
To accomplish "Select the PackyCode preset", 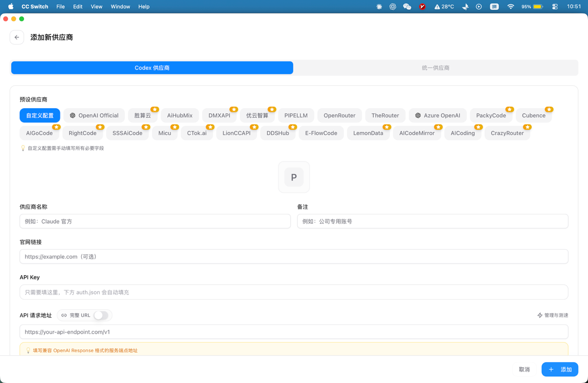I will [x=491, y=116].
